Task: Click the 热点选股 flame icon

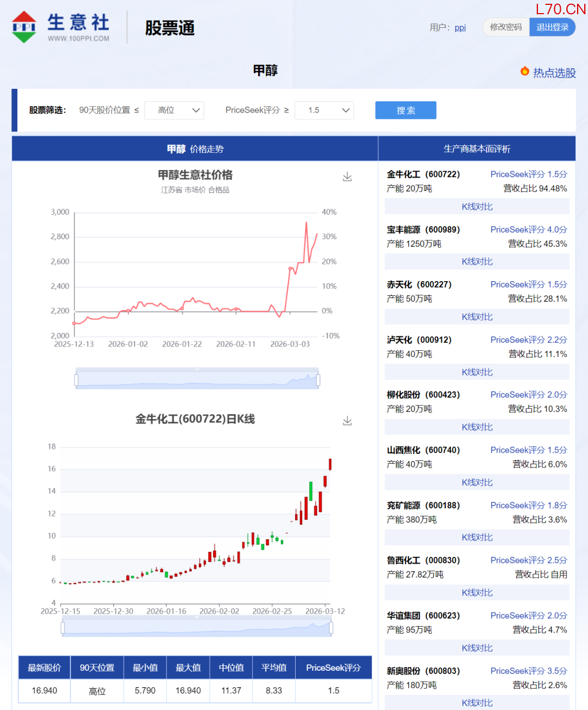Action: pos(525,71)
